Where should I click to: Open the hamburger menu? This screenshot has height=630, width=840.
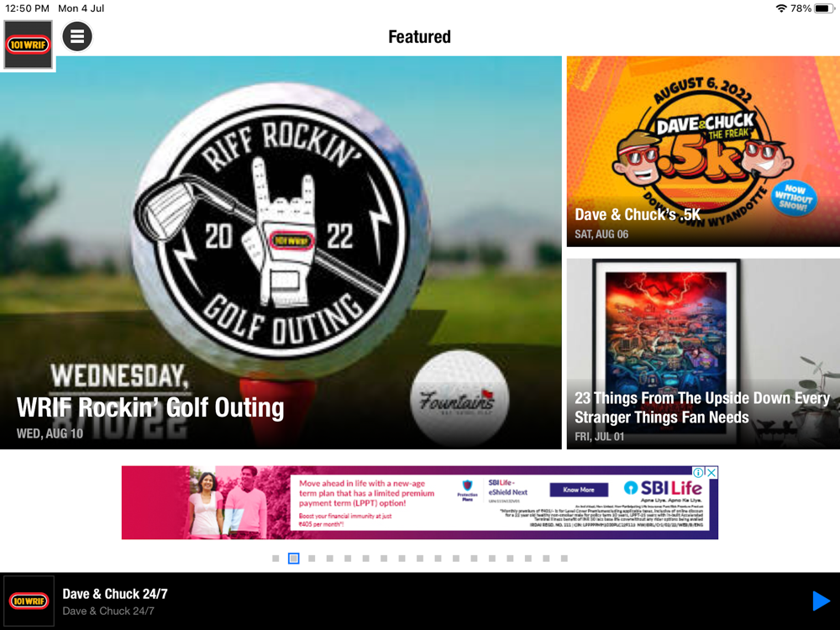pyautogui.click(x=77, y=36)
